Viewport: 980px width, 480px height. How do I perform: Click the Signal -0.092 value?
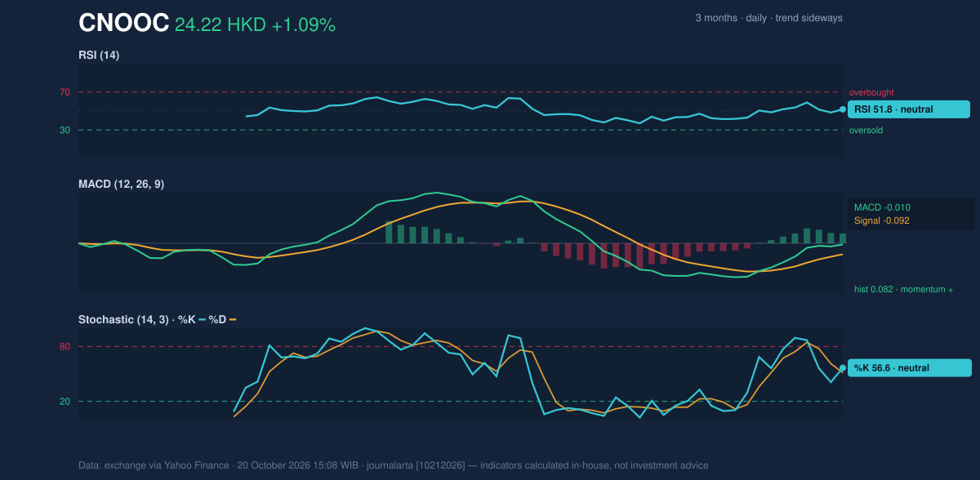(882, 220)
